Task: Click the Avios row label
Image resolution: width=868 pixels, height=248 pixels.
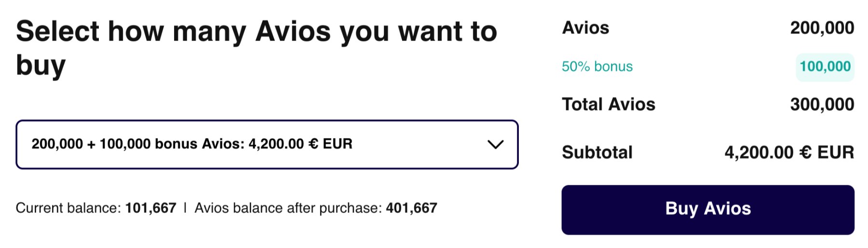Action: pos(585,28)
